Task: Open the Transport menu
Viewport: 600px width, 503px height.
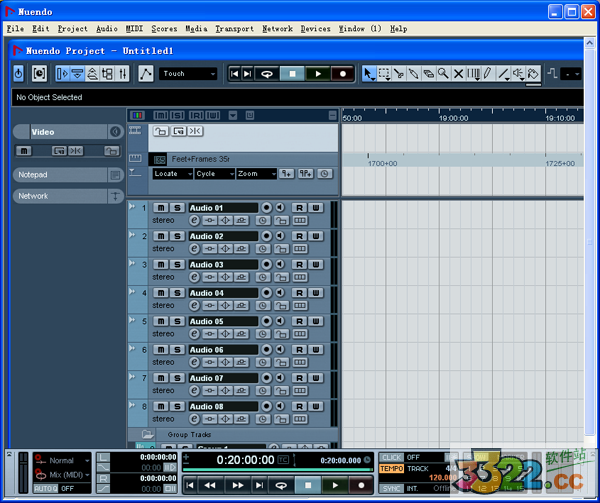Action: click(x=234, y=29)
